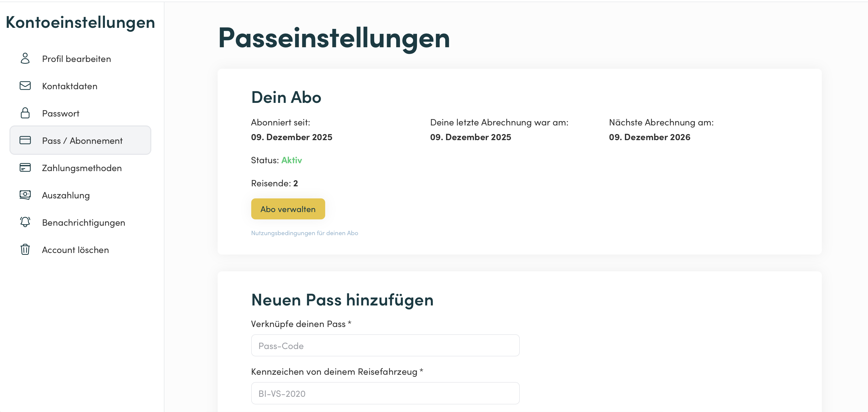Show Benachrichtigungen settings
This screenshot has height=412, width=868.
(84, 223)
